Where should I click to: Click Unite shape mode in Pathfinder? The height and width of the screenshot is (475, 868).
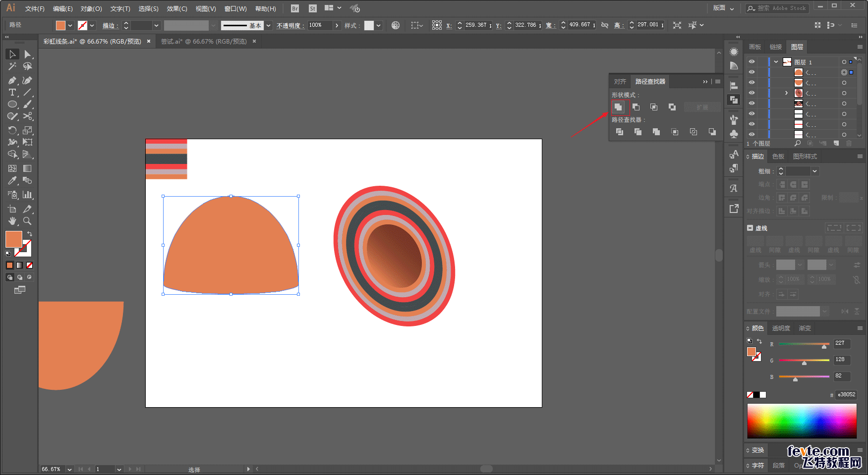[x=618, y=107]
